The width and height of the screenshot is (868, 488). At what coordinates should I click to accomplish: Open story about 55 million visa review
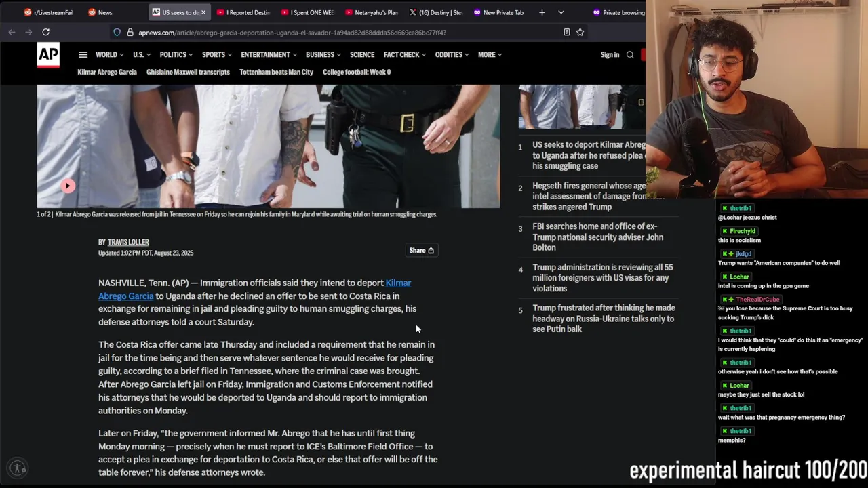pyautogui.click(x=602, y=278)
